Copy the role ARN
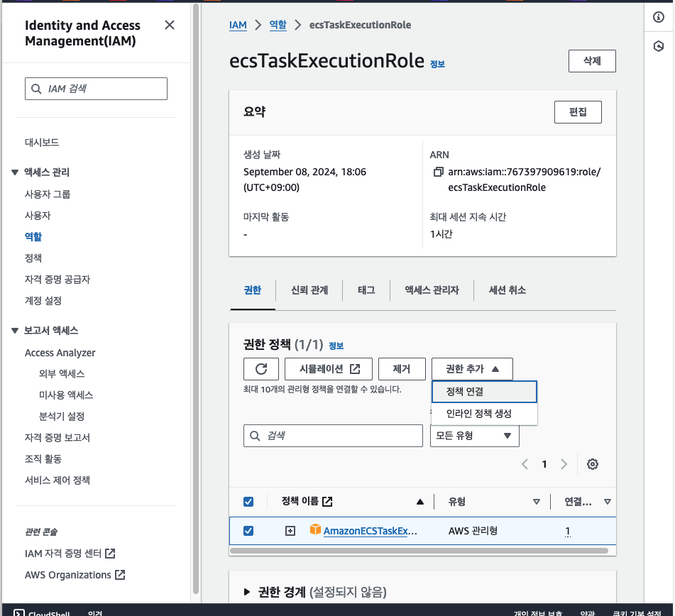Viewport: 675px width, 616px height. pyautogui.click(x=438, y=172)
